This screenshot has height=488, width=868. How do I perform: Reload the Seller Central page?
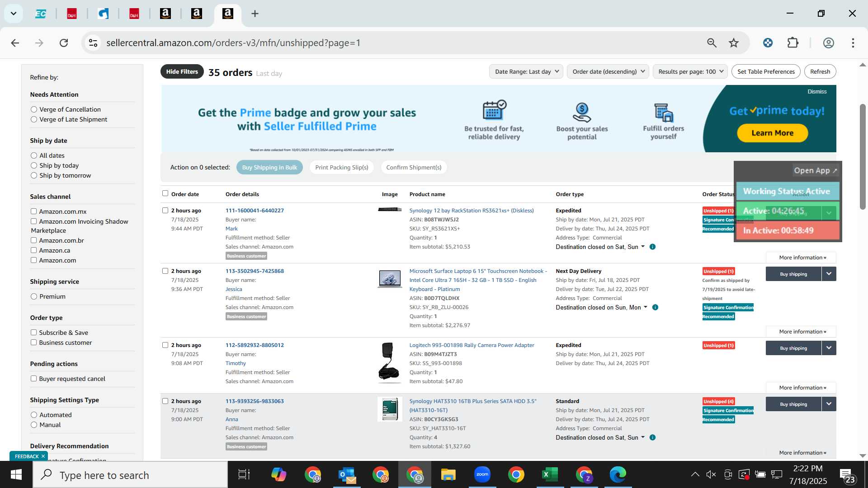pos(64,43)
